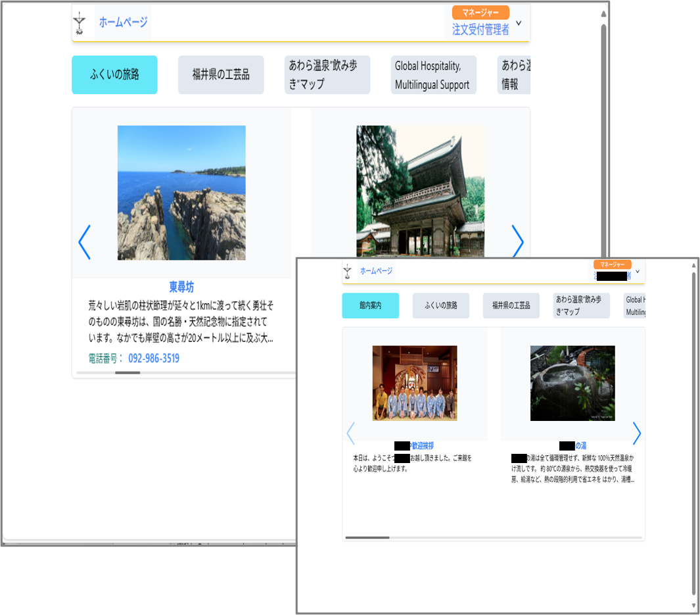
Task: Click the horizontal scrollbar under the front window carousel
Action: pos(367,537)
